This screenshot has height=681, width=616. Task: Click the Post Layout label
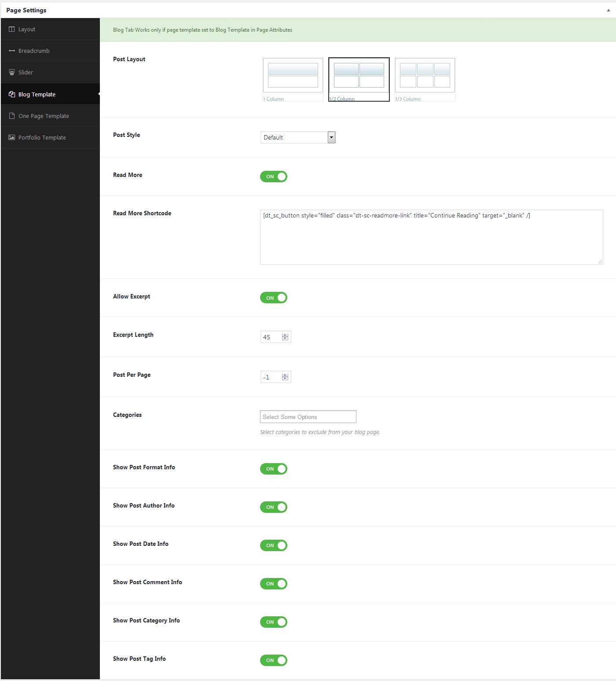[x=129, y=59]
